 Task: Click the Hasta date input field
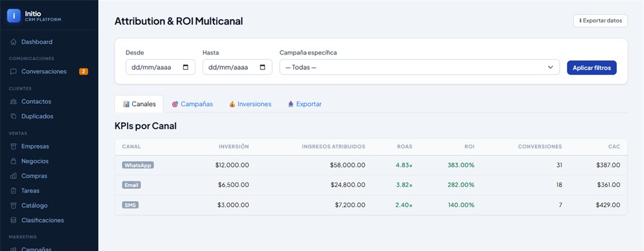click(237, 67)
